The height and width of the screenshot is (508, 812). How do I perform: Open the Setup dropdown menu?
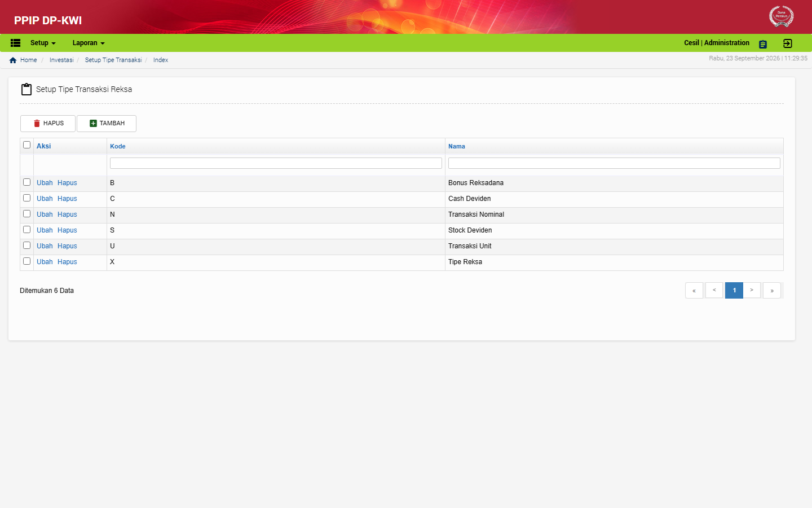click(x=43, y=43)
